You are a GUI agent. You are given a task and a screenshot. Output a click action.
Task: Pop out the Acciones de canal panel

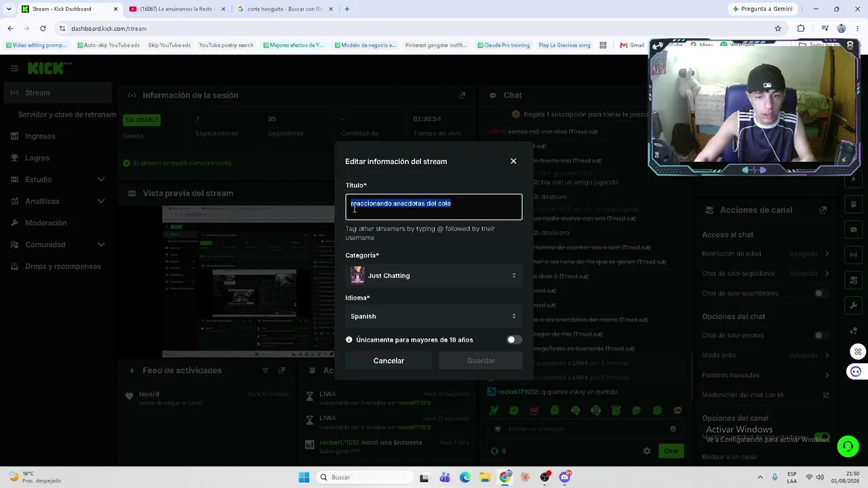point(823,210)
